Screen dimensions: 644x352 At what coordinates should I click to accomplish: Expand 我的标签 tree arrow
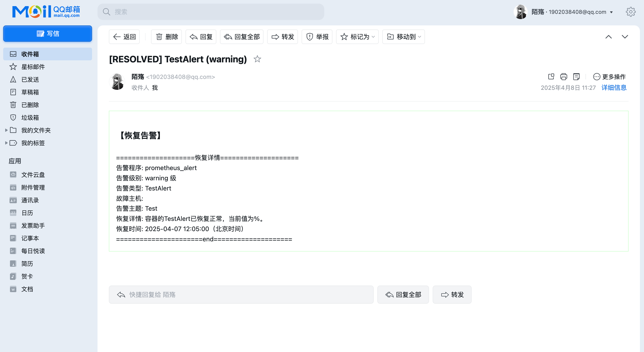click(x=6, y=143)
